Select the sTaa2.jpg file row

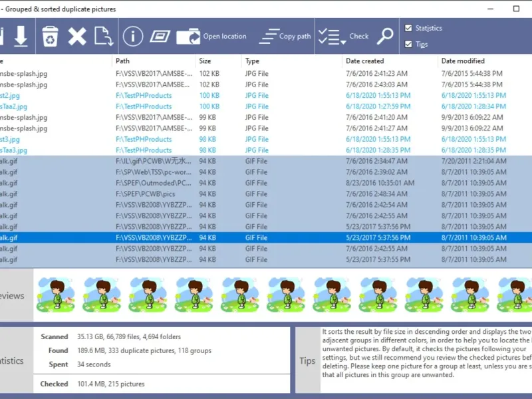(266, 106)
